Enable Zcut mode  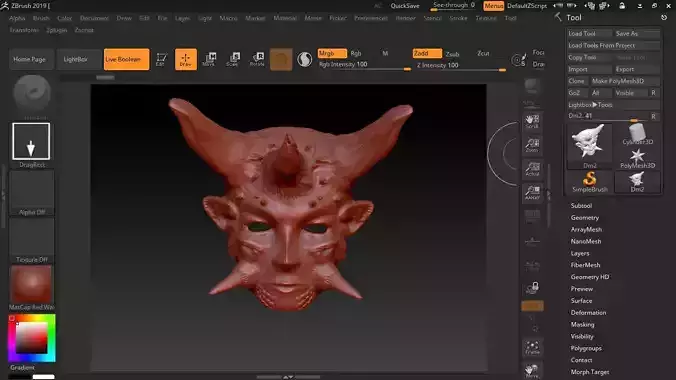(x=483, y=53)
